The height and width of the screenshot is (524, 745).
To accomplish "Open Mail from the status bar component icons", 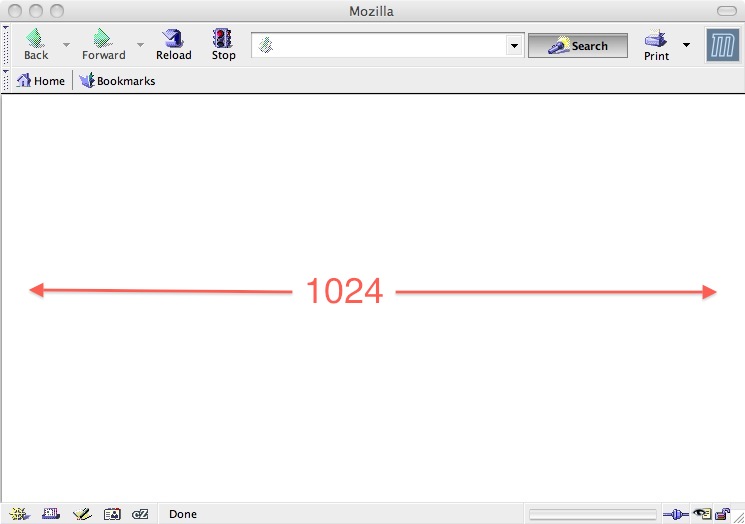I will coord(51,514).
